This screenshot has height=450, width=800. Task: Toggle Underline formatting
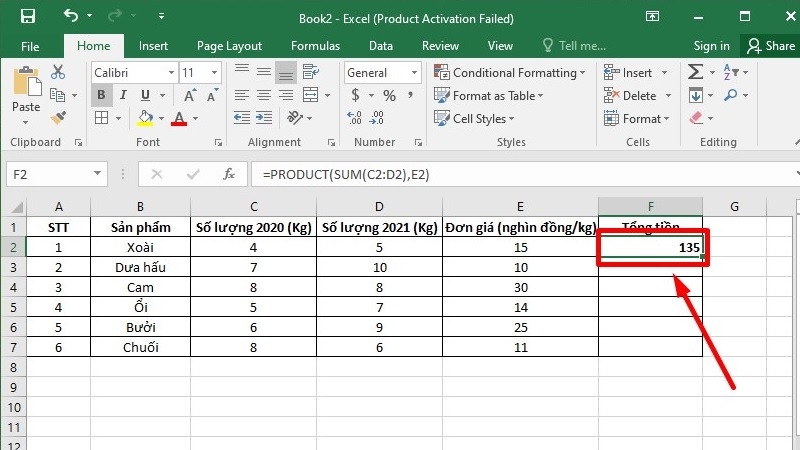click(145, 95)
